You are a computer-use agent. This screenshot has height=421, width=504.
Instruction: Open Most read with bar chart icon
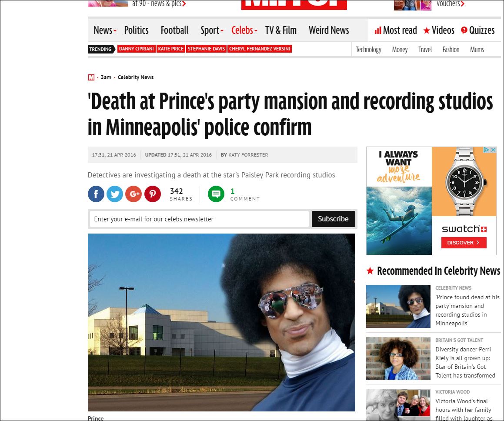396,30
